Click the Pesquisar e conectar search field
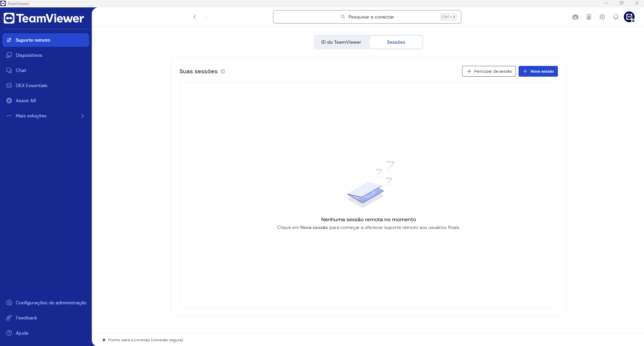Image resolution: width=644 pixels, height=346 pixels. coord(367,17)
